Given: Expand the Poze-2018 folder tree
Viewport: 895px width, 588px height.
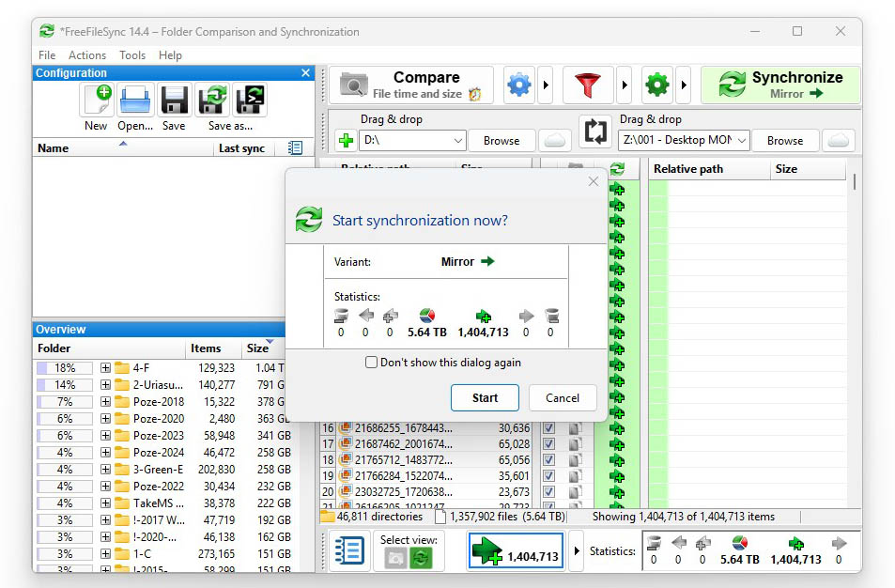Looking at the screenshot, I should (x=105, y=402).
